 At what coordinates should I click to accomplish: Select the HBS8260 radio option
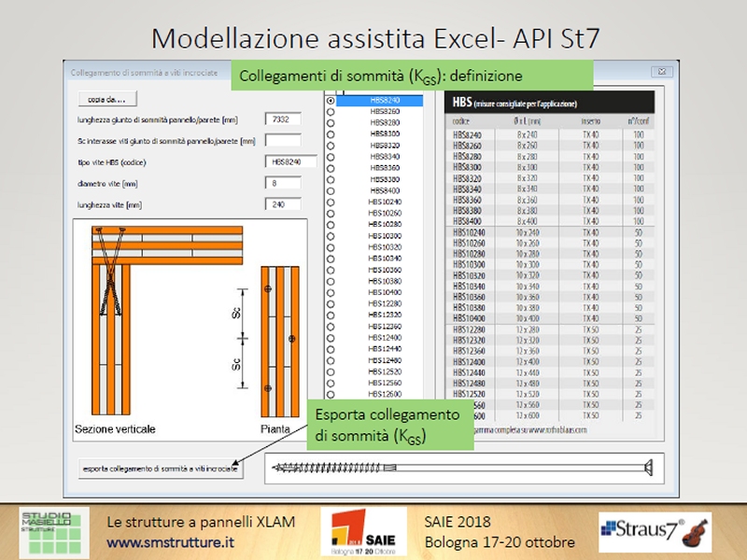point(331,111)
